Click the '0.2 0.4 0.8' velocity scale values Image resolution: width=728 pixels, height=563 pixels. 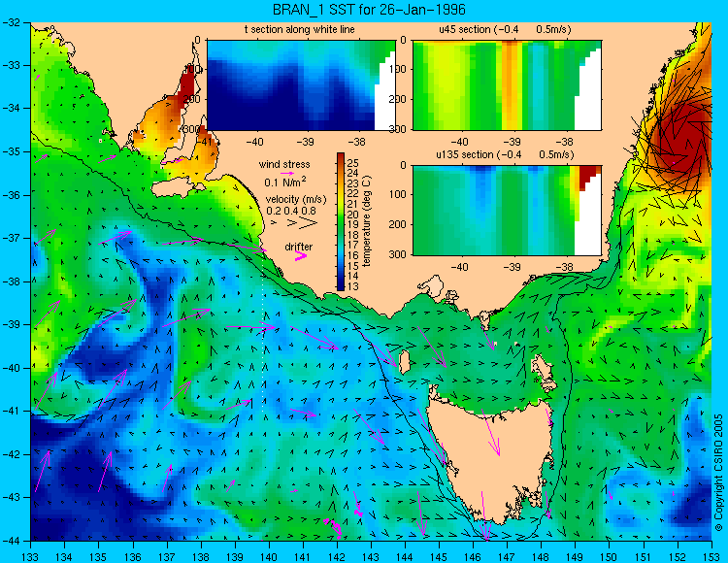(x=291, y=211)
